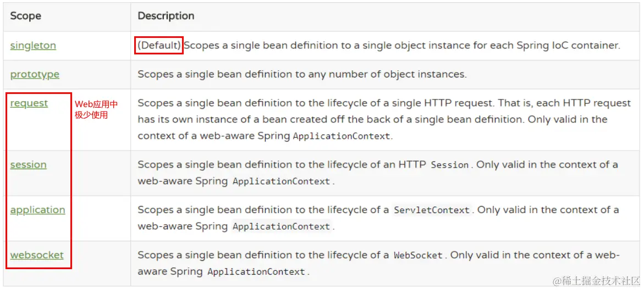
Task: Follow the request scope link
Action: (x=29, y=103)
